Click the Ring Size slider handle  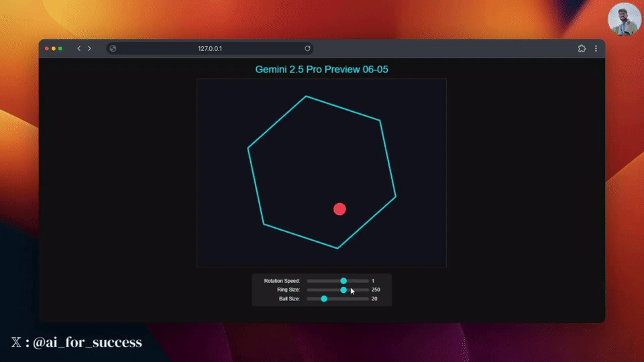[343, 290]
